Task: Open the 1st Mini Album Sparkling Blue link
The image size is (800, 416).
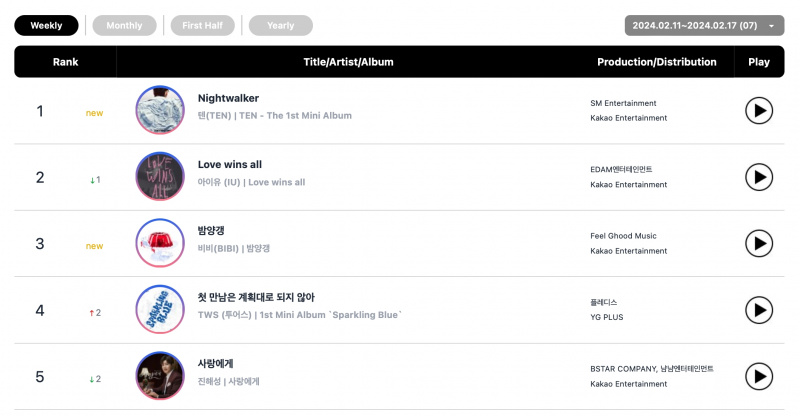Action: coord(331,315)
